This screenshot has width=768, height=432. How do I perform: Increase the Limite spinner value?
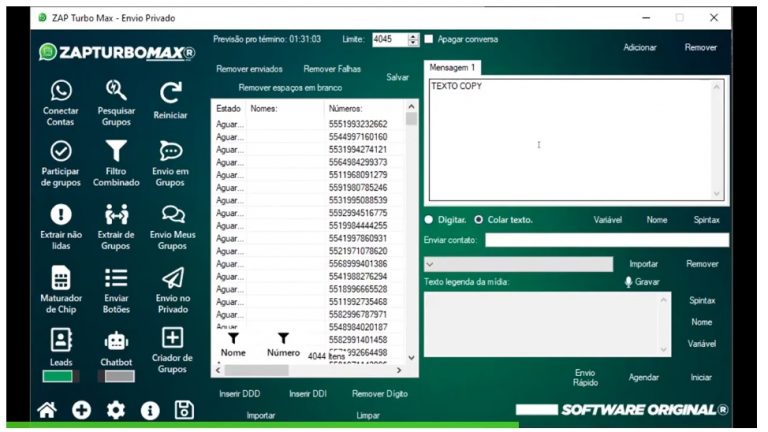click(x=413, y=36)
